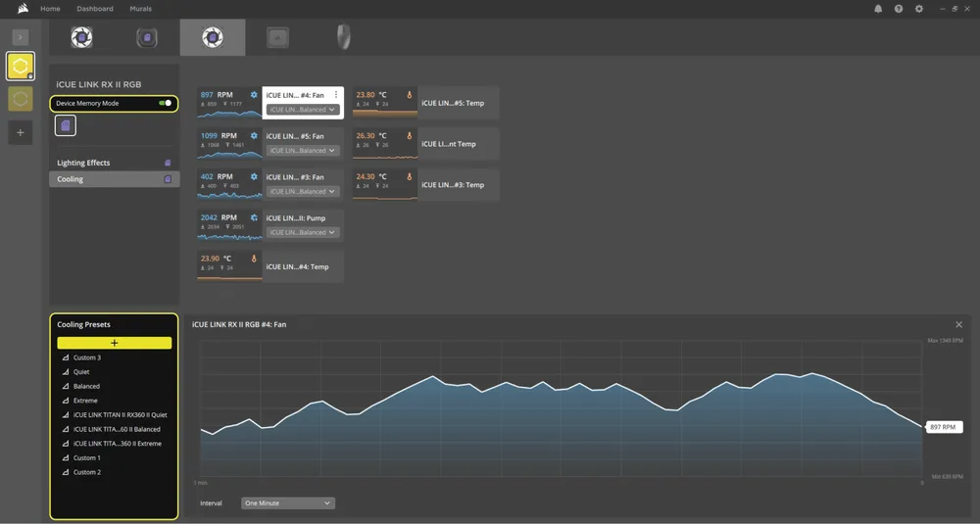Image resolution: width=980 pixels, height=524 pixels.
Task: Expand the left sidebar arrow button
Action: click(20, 37)
